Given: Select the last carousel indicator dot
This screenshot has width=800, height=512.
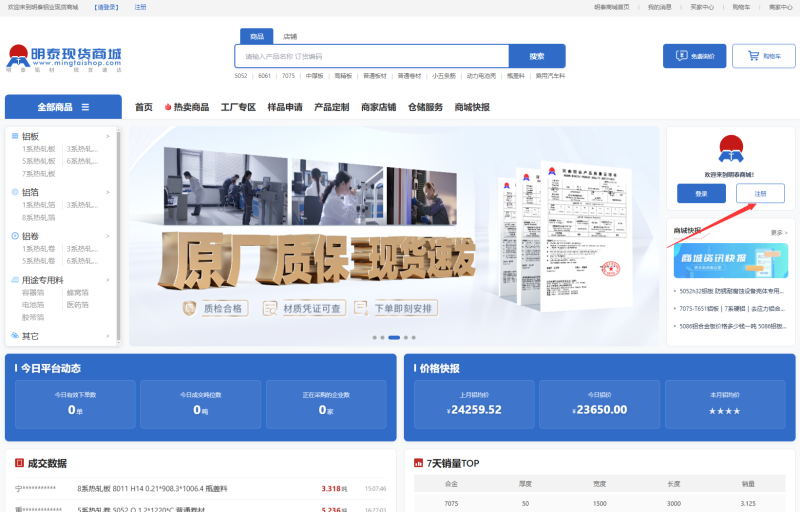Looking at the screenshot, I should (413, 338).
